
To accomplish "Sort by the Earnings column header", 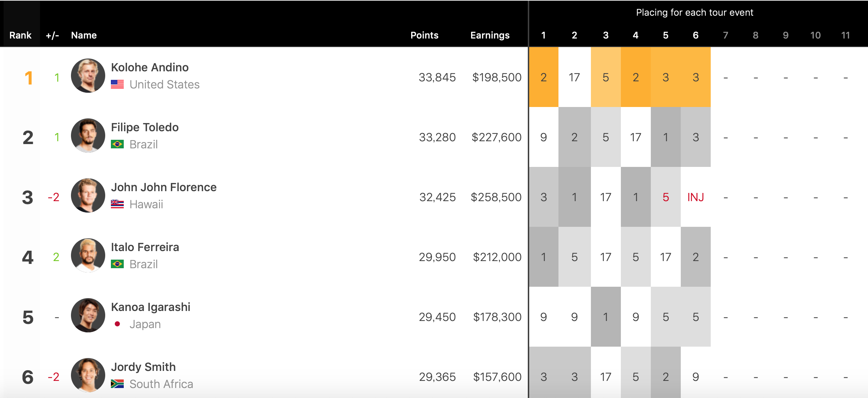I will [490, 35].
